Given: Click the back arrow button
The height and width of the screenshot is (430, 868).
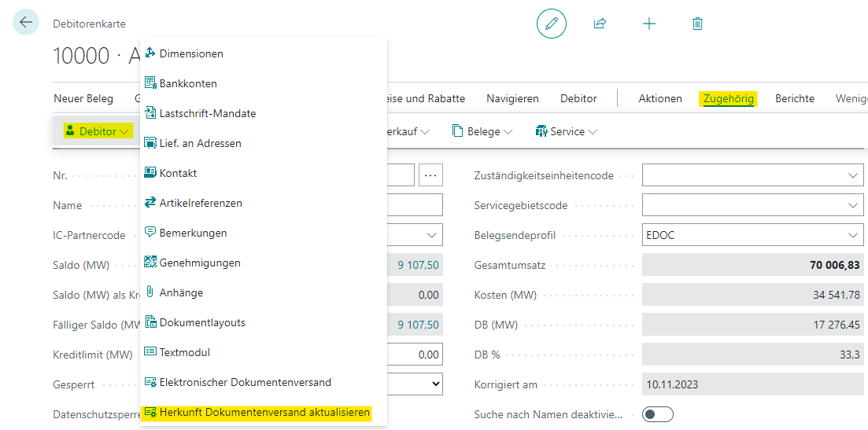Looking at the screenshot, I should point(26,22).
